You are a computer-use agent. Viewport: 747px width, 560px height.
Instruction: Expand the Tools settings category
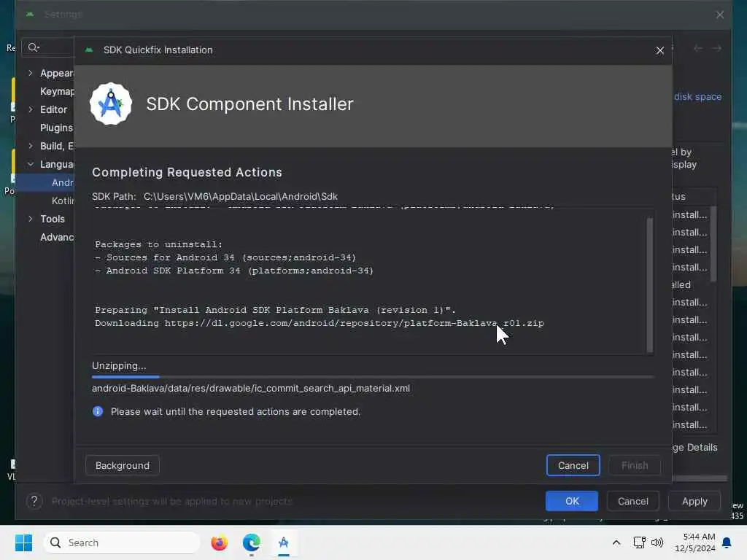[31, 219]
